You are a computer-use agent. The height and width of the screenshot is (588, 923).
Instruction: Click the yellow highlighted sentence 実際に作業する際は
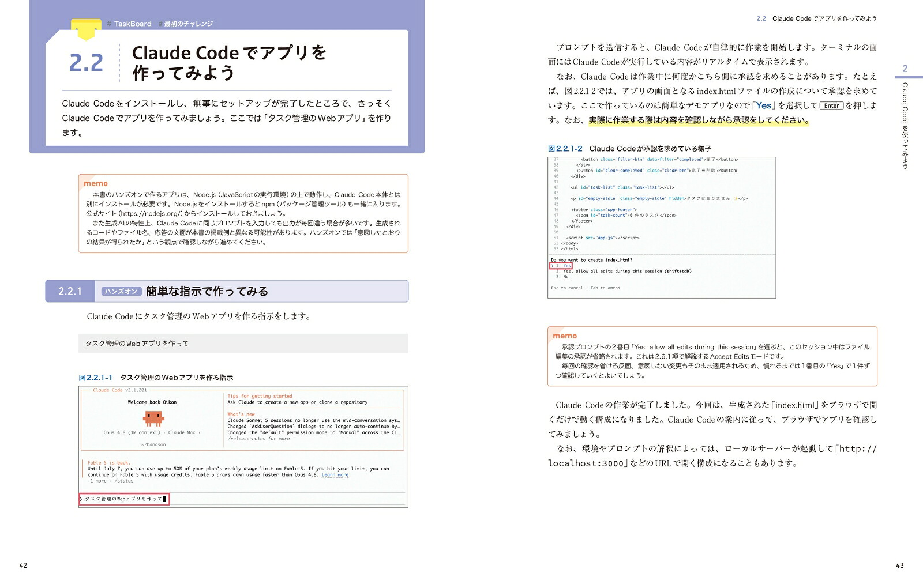699,120
